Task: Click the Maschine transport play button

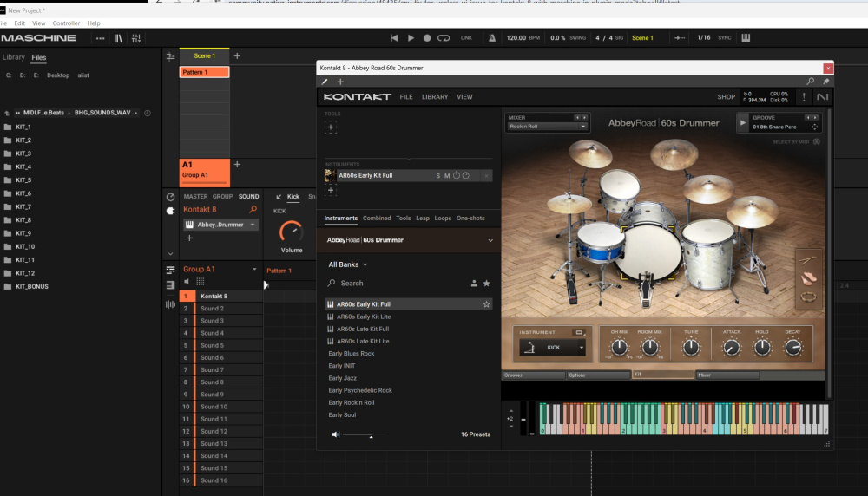Action: (411, 38)
